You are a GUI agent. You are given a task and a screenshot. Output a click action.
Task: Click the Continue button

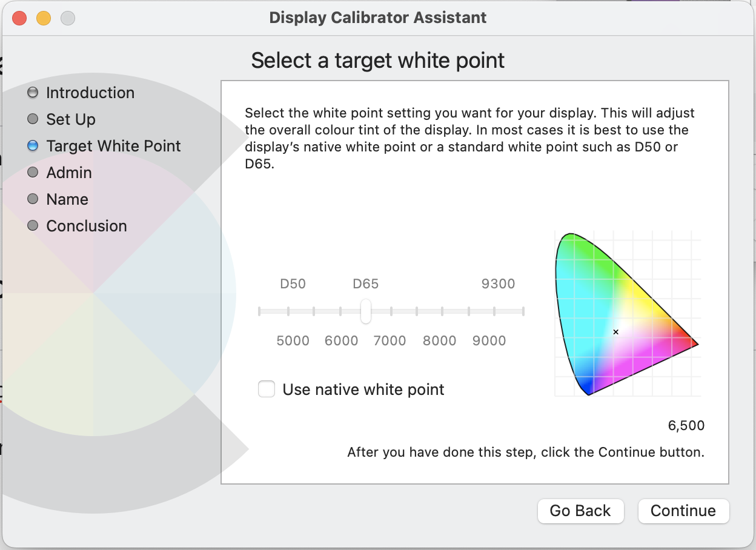click(683, 511)
